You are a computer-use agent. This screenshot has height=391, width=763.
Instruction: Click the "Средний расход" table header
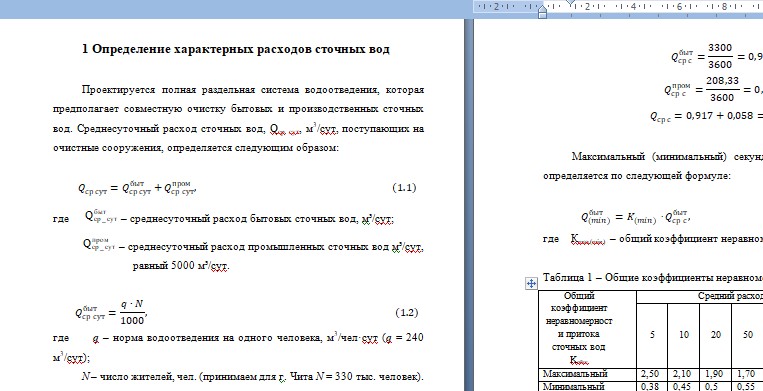point(730,296)
